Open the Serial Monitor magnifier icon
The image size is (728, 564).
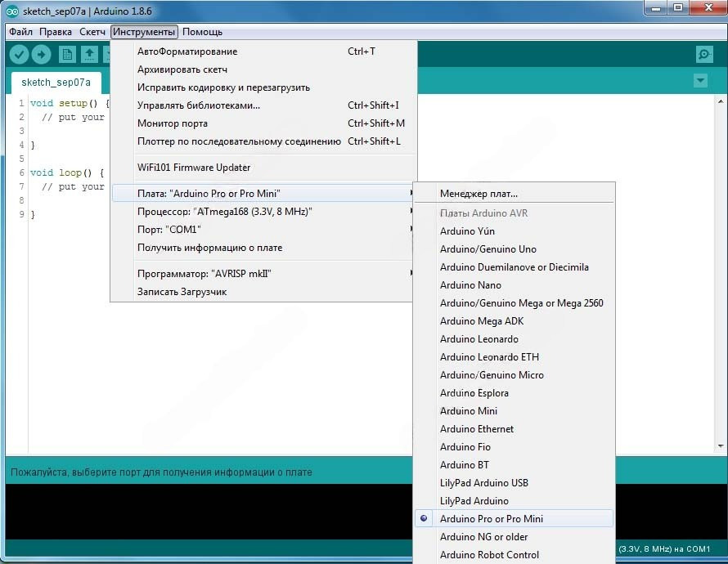click(x=703, y=55)
